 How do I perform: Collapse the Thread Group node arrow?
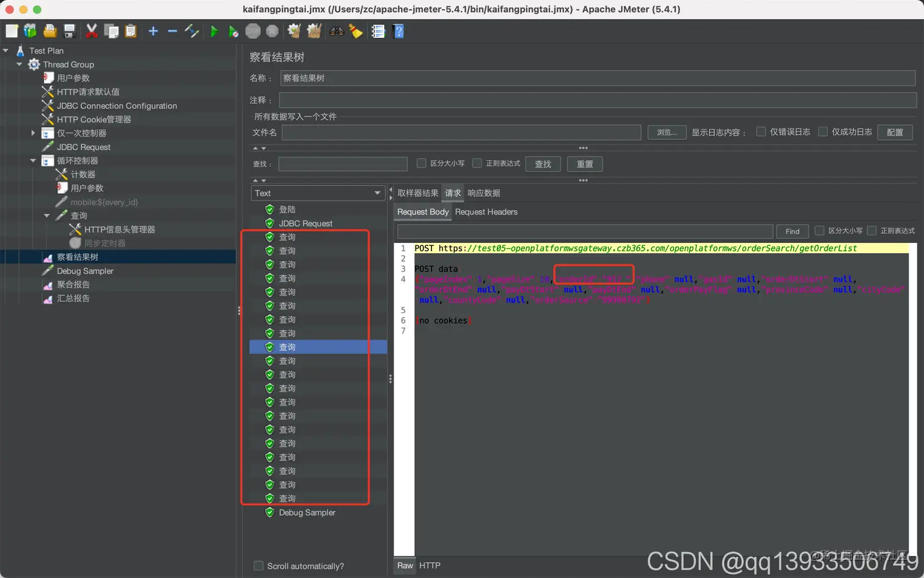19,64
